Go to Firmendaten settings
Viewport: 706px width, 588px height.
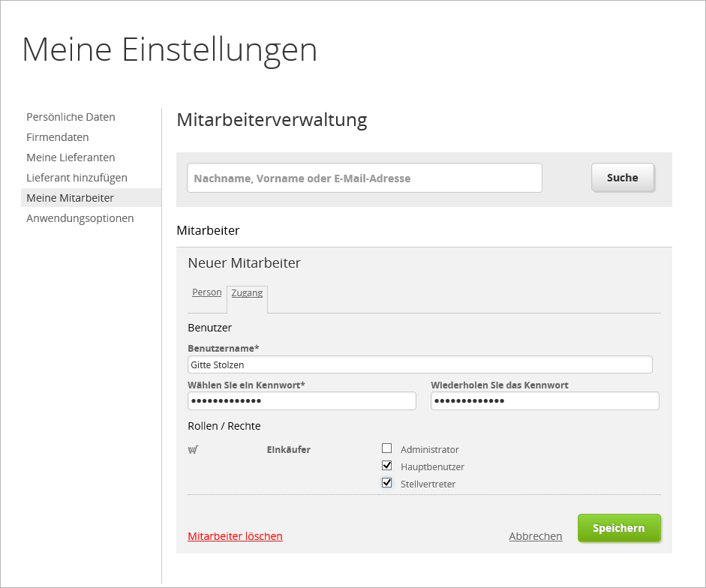[58, 137]
